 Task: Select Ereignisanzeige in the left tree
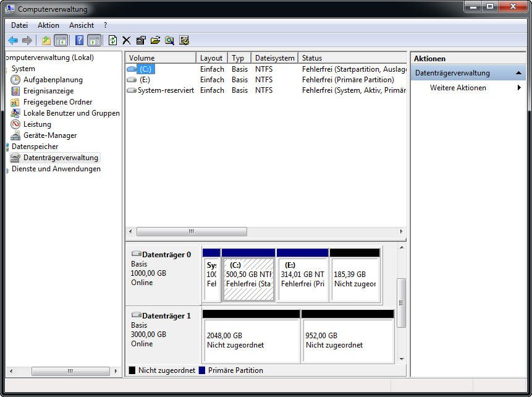point(48,91)
